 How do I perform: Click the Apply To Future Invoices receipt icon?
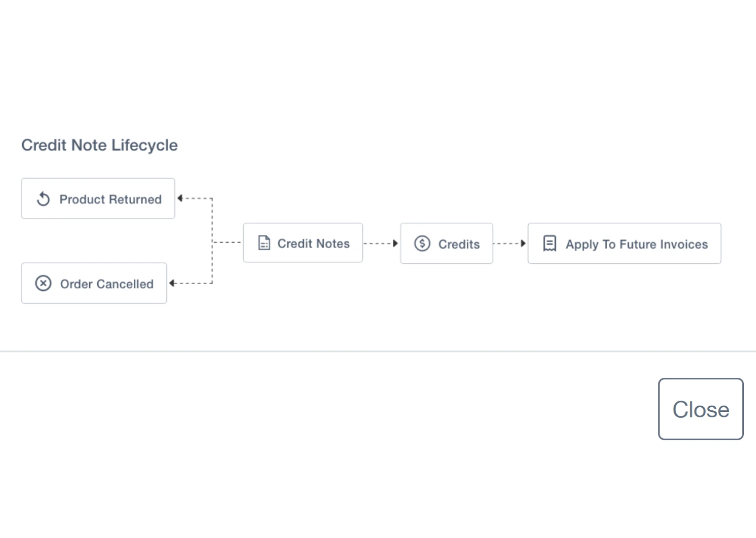[549, 243]
